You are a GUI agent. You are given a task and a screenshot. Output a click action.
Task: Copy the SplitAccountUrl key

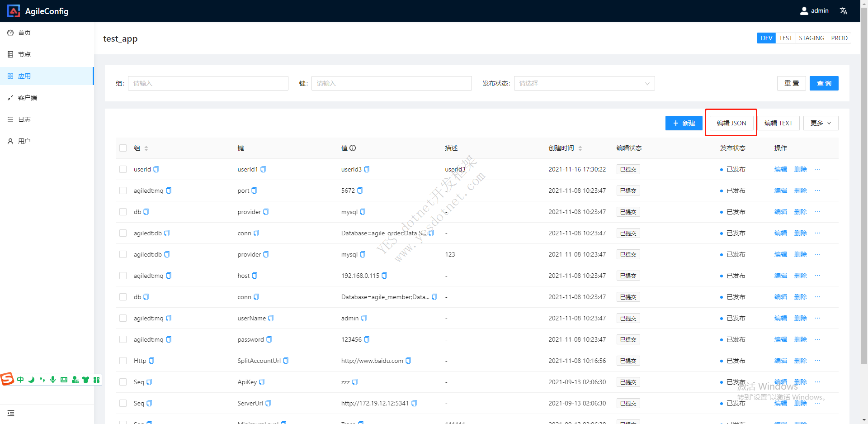[x=286, y=361]
